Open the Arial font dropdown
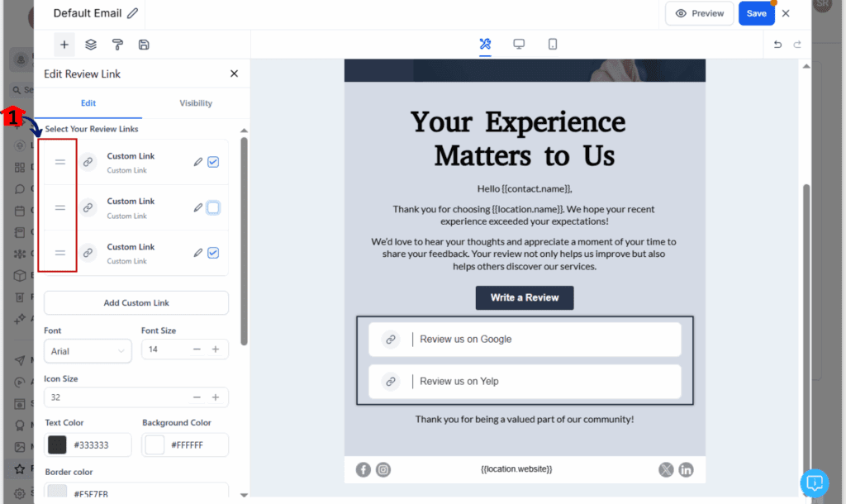846x504 pixels. tap(88, 350)
